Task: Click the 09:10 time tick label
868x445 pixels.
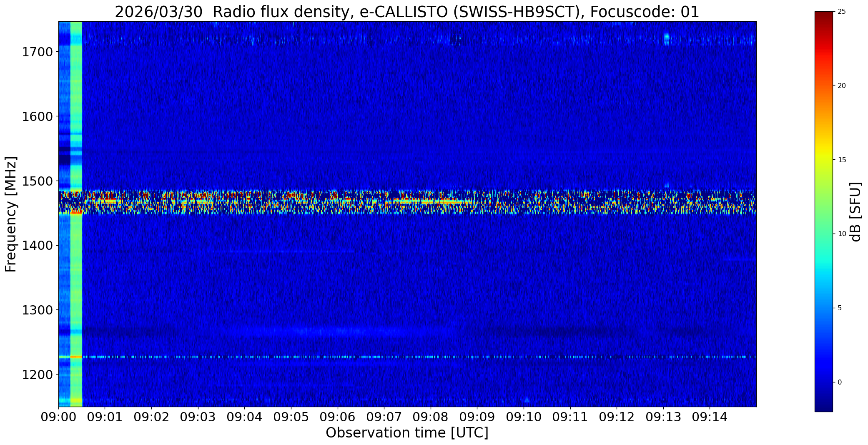Action: [524, 417]
